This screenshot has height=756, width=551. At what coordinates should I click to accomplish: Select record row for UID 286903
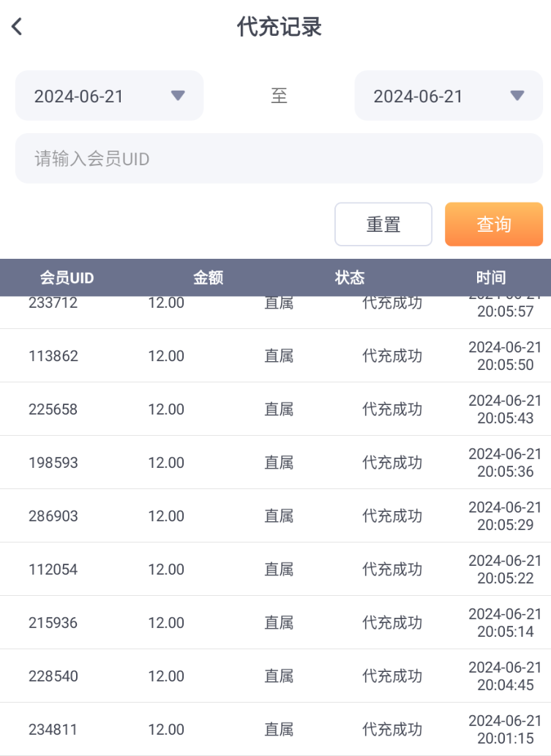[275, 516]
